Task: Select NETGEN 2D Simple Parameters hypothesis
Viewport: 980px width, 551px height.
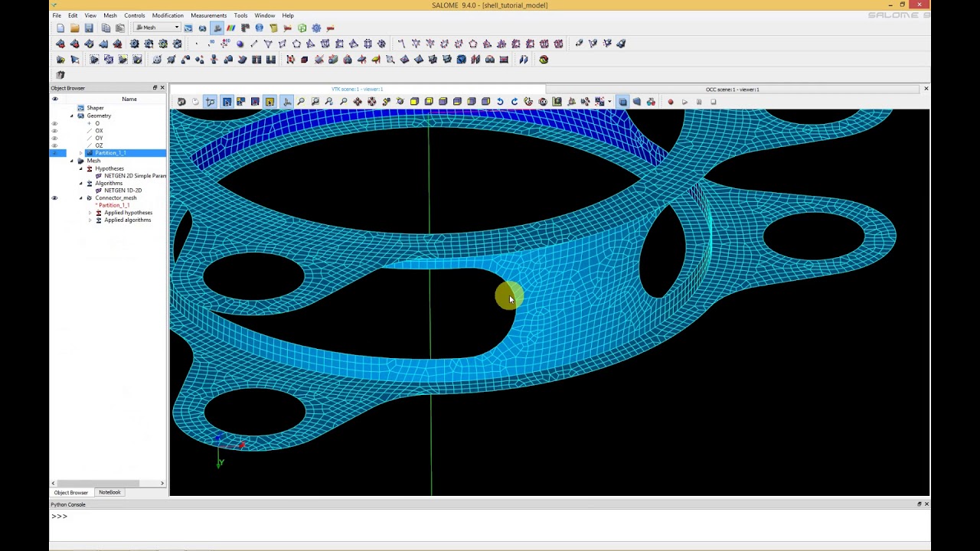Action: (135, 176)
